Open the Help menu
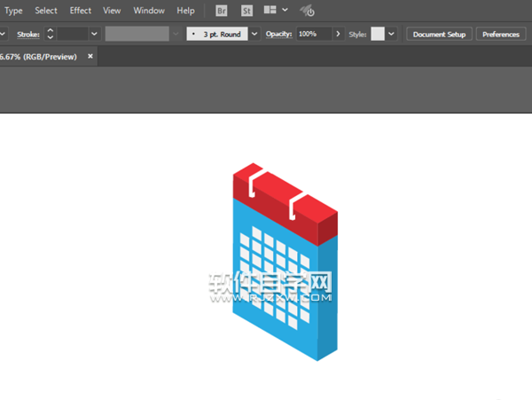 (x=185, y=11)
